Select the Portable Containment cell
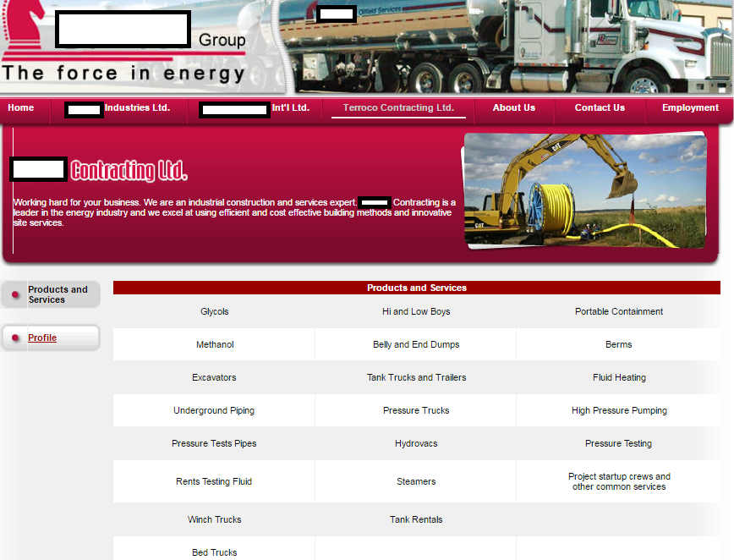The width and height of the screenshot is (734, 560). tap(619, 311)
